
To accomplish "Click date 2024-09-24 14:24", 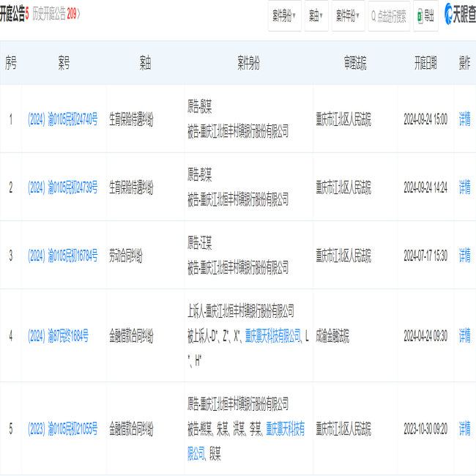I will click(425, 187).
